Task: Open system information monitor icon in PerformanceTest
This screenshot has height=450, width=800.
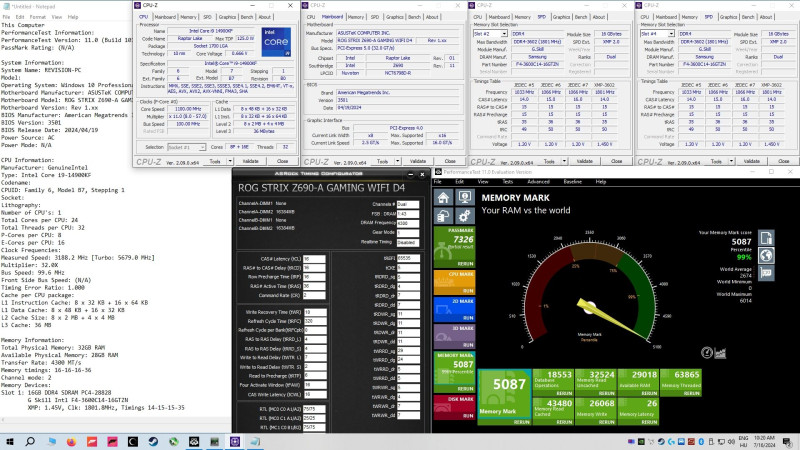Action: [465, 197]
